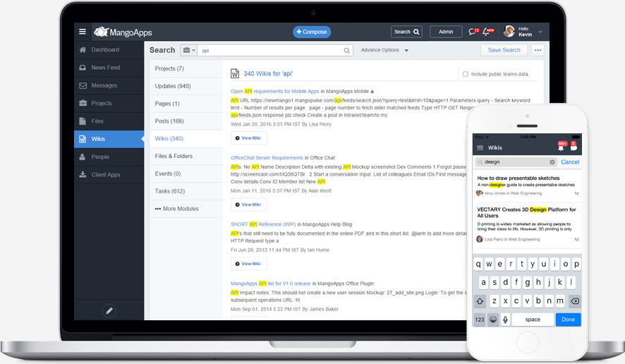The height and width of the screenshot is (364, 625).
Task: Filter results by Files & Folders
Action: point(186,157)
